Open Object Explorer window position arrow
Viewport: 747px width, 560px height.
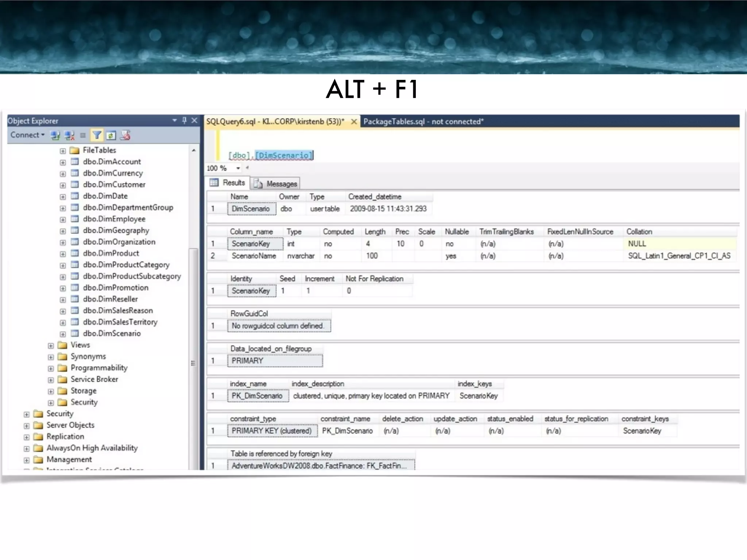pos(174,120)
